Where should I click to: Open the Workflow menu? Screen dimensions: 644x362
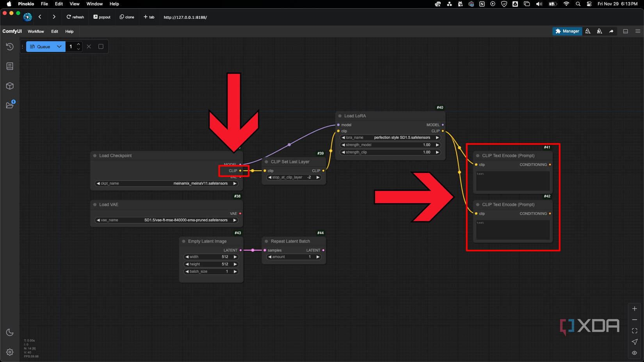click(36, 31)
